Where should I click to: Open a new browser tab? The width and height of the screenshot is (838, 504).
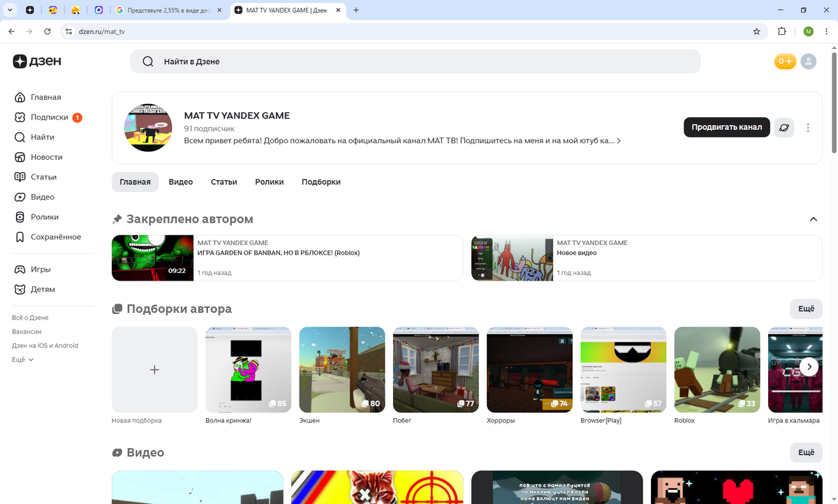(x=356, y=10)
